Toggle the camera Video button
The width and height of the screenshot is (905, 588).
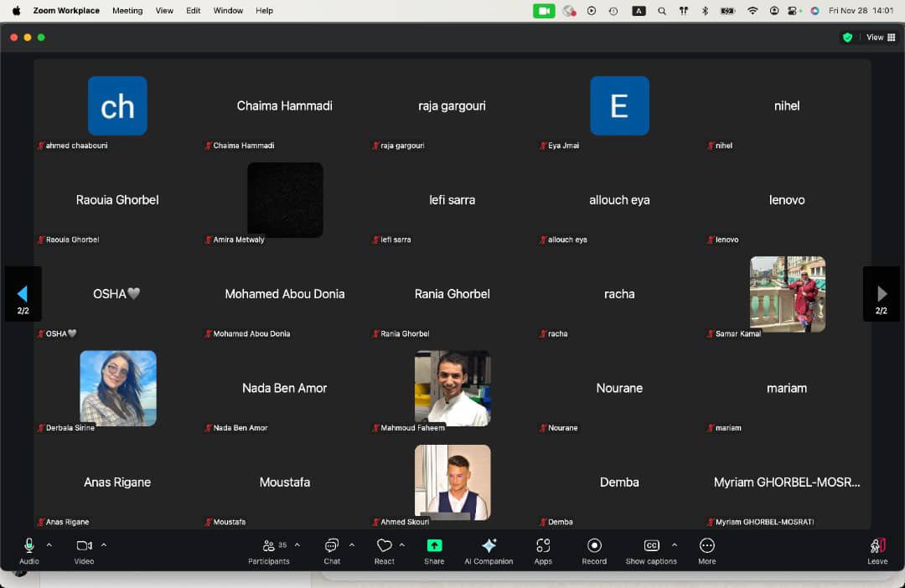click(x=84, y=546)
